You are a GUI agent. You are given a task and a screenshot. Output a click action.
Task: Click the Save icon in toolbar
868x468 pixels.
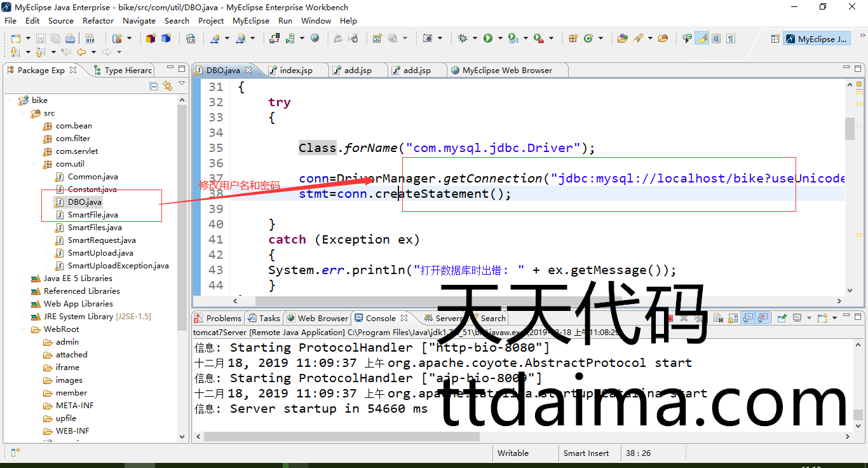[x=40, y=39]
